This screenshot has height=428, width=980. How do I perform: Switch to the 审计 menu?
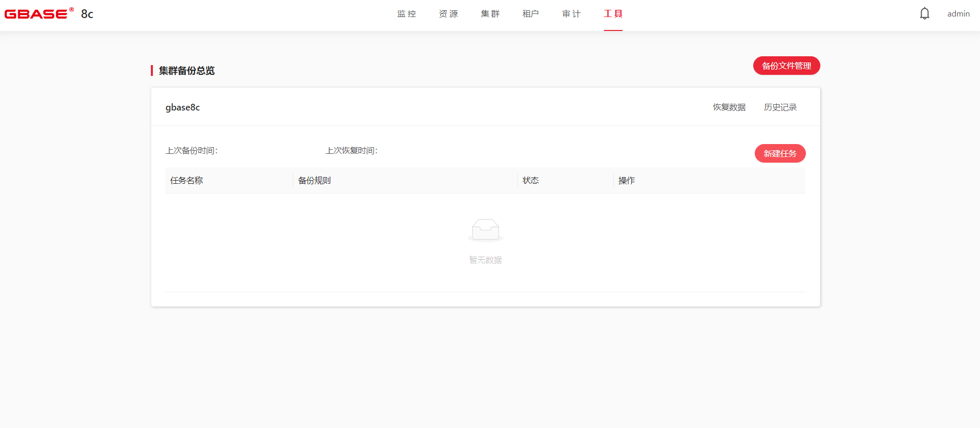tap(571, 14)
